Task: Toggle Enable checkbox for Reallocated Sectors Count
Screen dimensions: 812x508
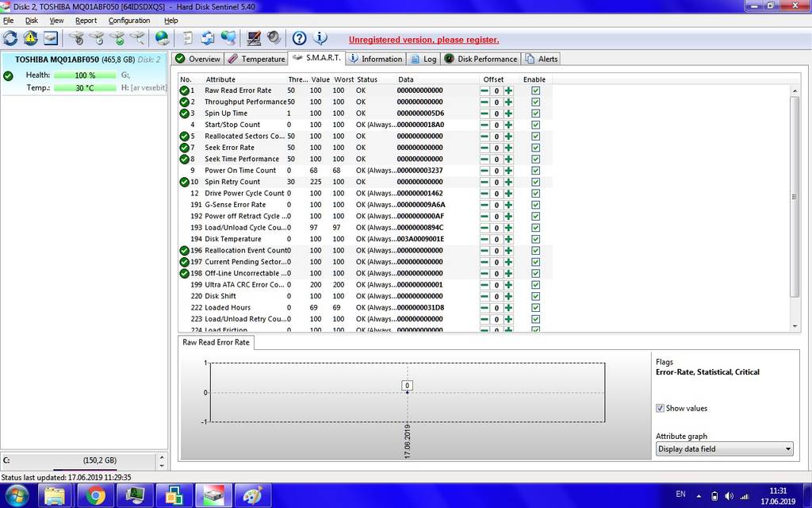Action: 535,137
